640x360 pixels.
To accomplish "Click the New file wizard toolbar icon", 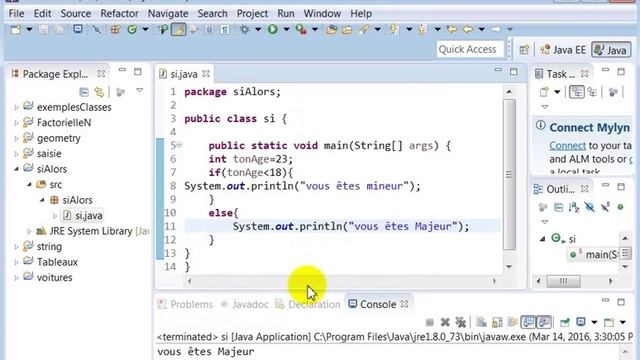I will 16,29.
